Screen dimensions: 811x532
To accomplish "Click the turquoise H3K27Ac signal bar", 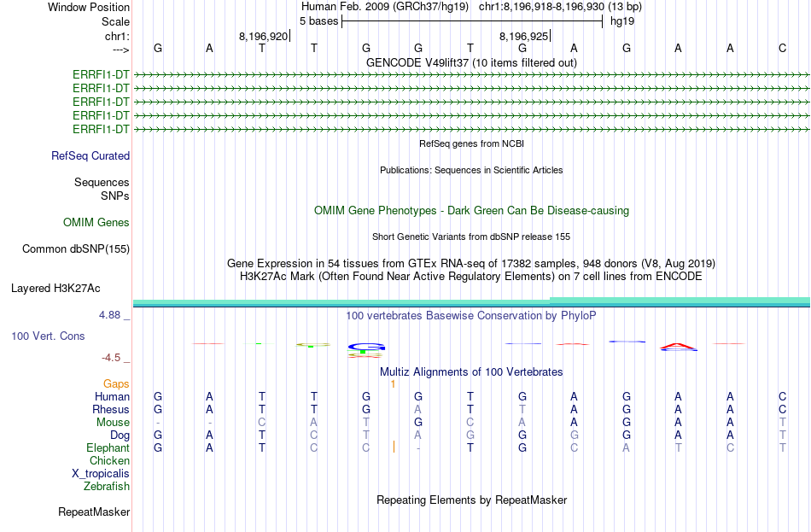I will (x=471, y=302).
